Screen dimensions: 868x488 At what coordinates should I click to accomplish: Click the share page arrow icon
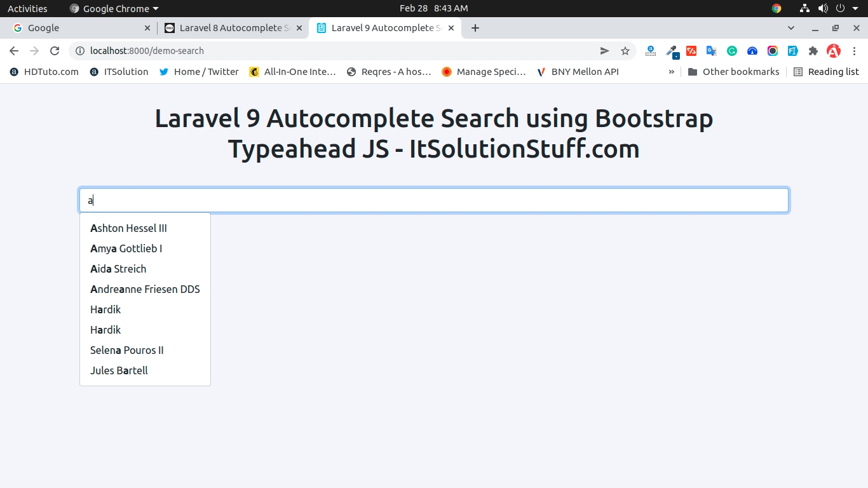point(604,51)
